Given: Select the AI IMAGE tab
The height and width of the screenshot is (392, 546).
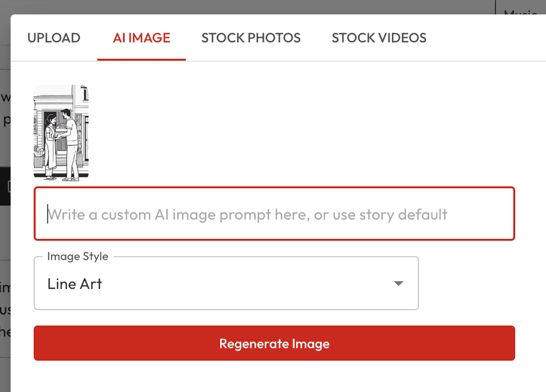Looking at the screenshot, I should pos(141,37).
